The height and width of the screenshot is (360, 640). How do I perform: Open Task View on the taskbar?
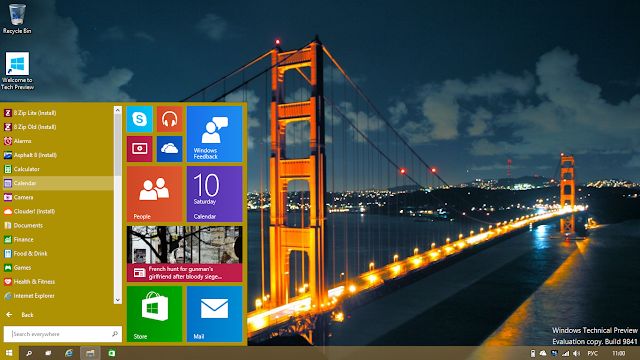pos(48,353)
